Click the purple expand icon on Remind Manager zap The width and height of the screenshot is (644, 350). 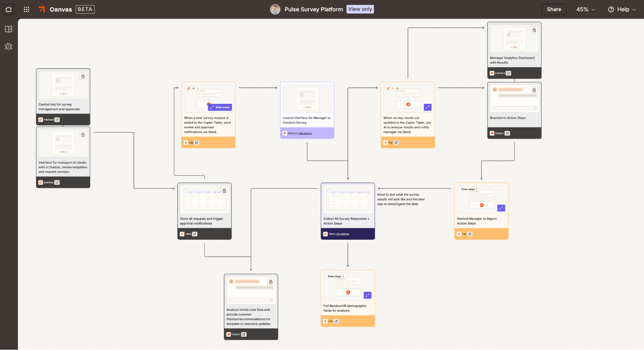[x=501, y=208]
